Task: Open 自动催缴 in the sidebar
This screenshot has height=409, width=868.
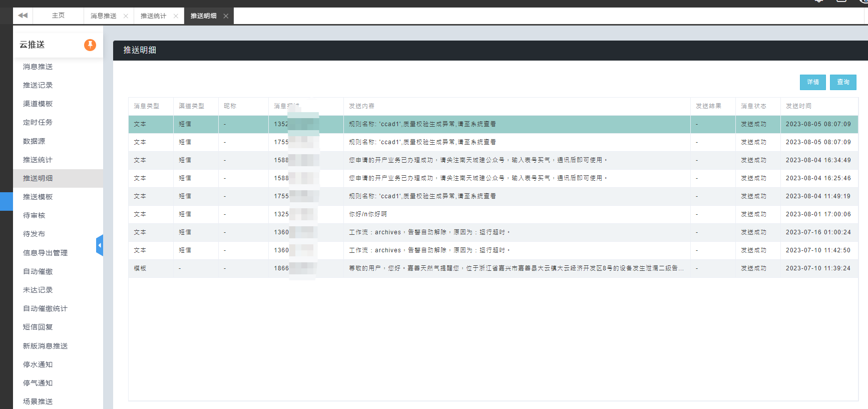Action: point(58,271)
